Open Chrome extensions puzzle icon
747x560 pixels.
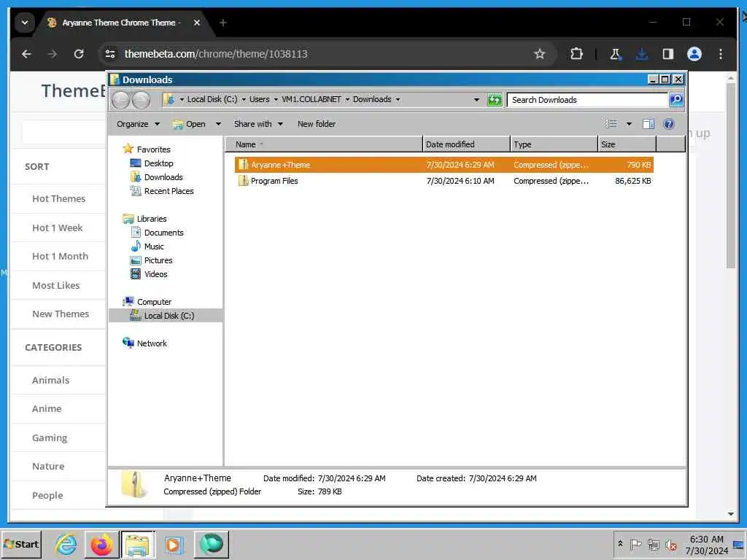point(576,54)
